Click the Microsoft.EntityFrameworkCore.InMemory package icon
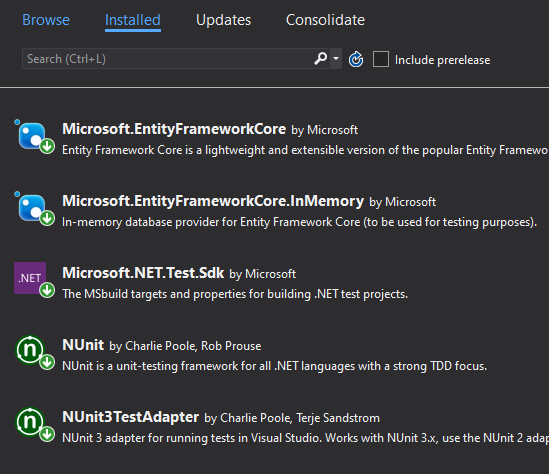This screenshot has width=549, height=474. [x=32, y=208]
